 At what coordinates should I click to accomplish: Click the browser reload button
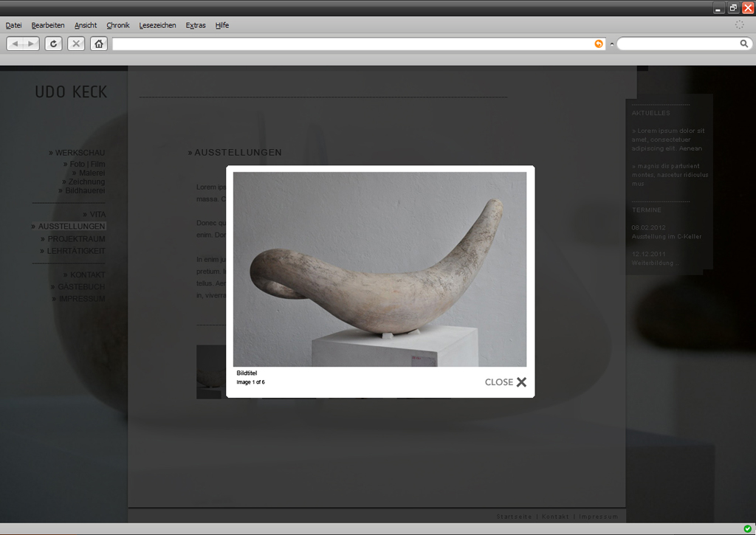click(53, 44)
